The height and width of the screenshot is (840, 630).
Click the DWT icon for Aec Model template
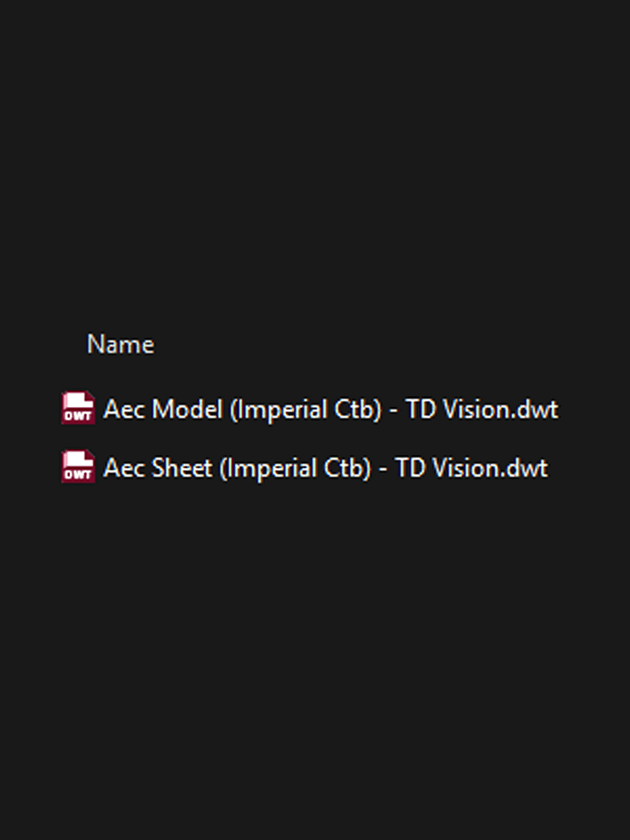point(78,409)
